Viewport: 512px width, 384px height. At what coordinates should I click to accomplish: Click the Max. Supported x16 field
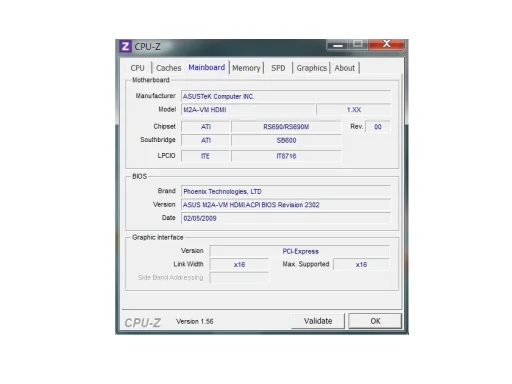tap(361, 265)
